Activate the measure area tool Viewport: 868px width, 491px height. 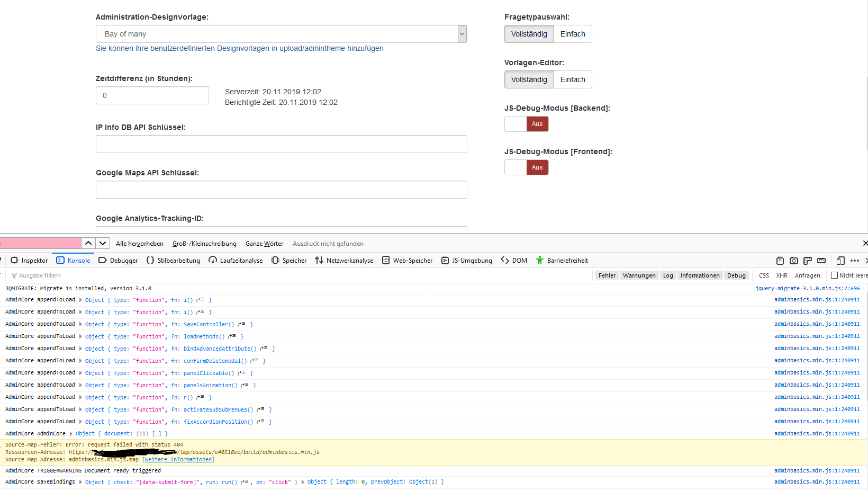821,261
